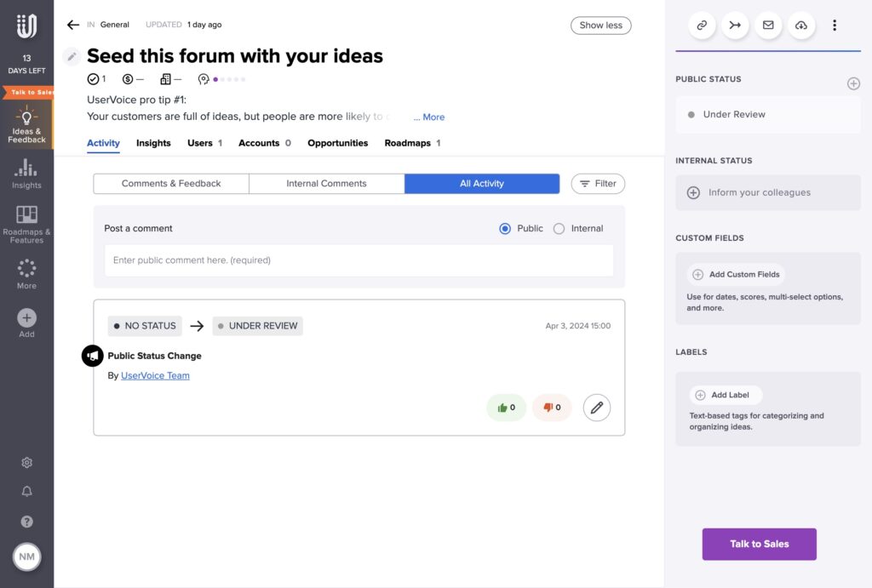Screen dimensions: 872x588
Task: Select the Public comment radio button
Action: click(506, 228)
